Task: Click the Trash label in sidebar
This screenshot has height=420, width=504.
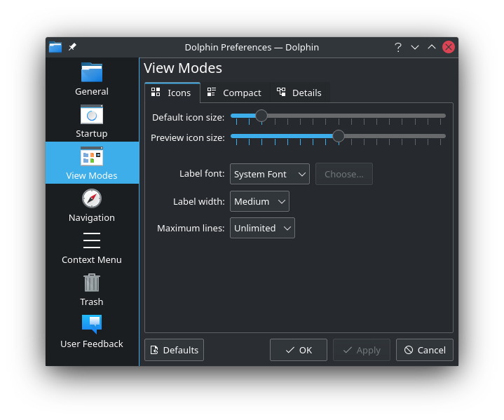Action: tap(92, 302)
